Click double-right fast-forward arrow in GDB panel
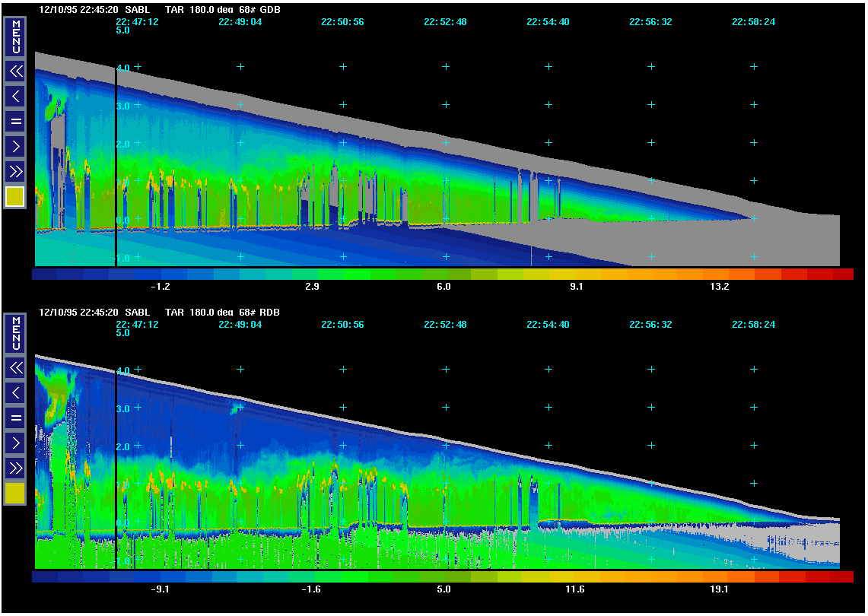Viewport: 868px width, 616px height. point(15,170)
